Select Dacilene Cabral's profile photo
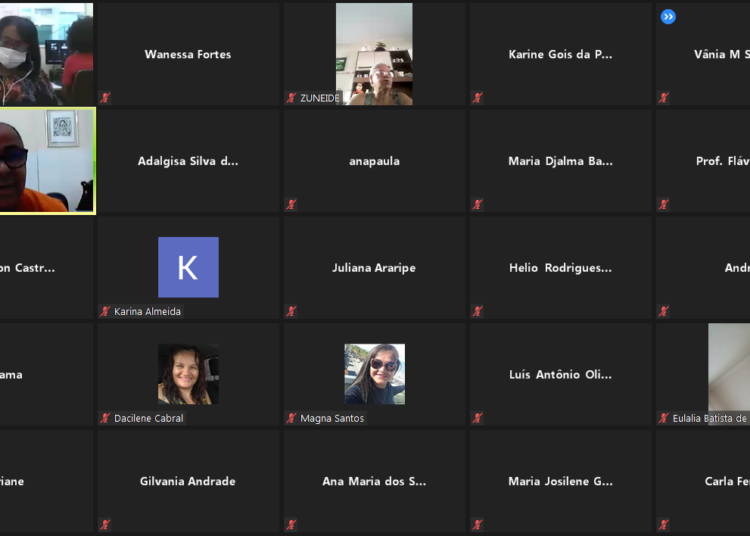Image resolution: width=750 pixels, height=536 pixels. (188, 374)
